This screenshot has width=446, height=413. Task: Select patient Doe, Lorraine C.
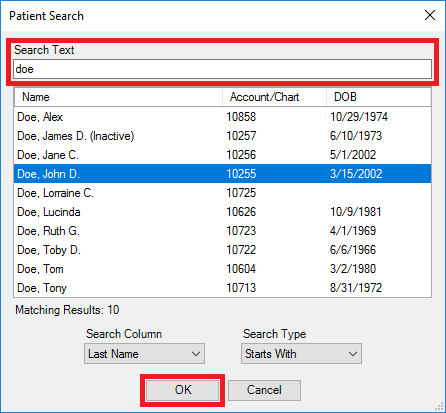[222, 193]
